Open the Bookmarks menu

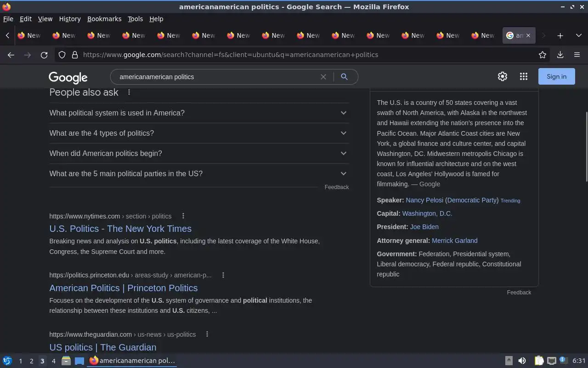104,19
